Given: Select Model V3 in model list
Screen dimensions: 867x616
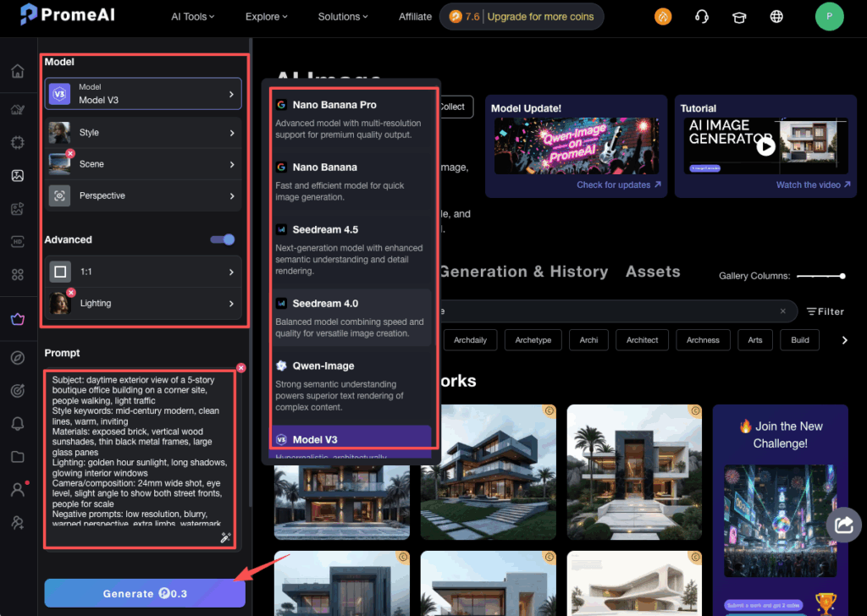Looking at the screenshot, I should click(x=351, y=442).
